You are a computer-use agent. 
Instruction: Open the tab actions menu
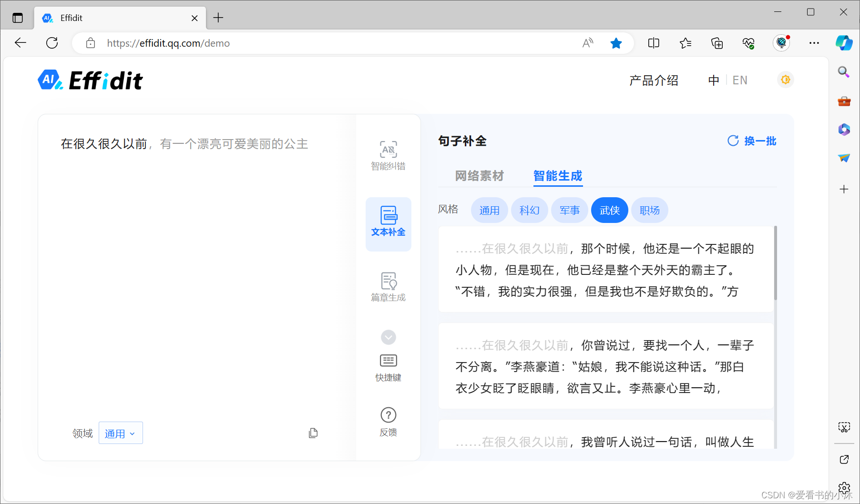point(18,18)
